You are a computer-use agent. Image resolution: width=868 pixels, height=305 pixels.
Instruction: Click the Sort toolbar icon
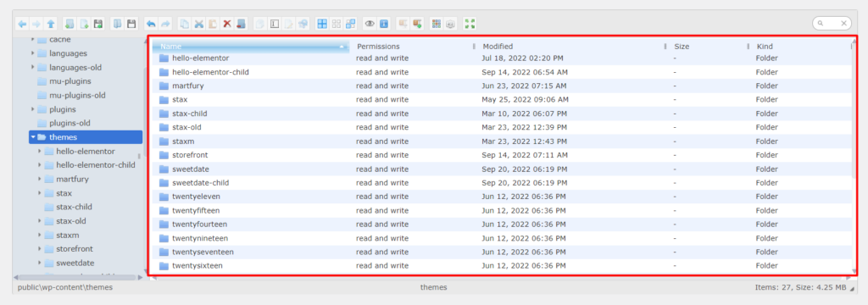[451, 24]
